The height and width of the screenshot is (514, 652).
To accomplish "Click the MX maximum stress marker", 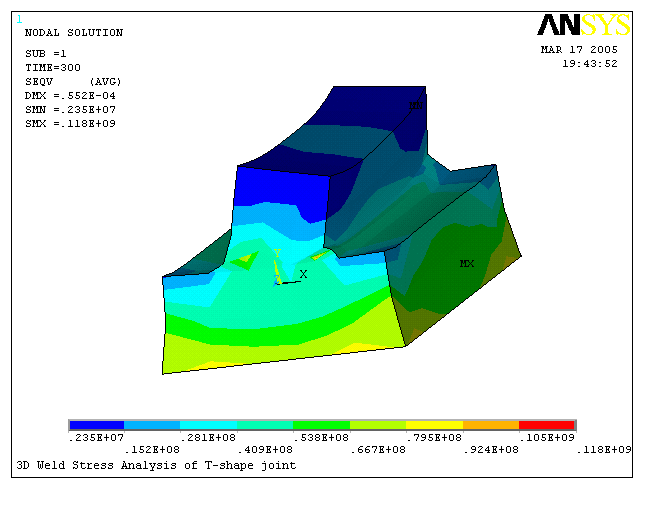I will pos(466,264).
